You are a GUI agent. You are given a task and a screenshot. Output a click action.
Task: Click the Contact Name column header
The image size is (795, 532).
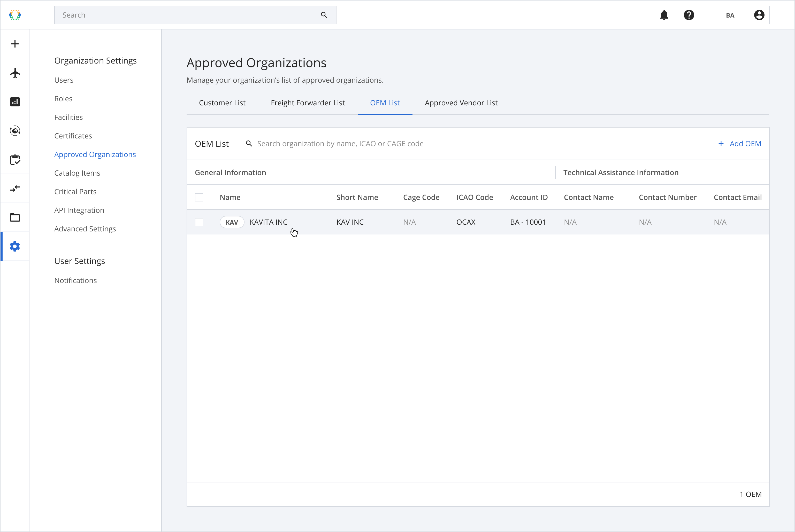click(588, 198)
